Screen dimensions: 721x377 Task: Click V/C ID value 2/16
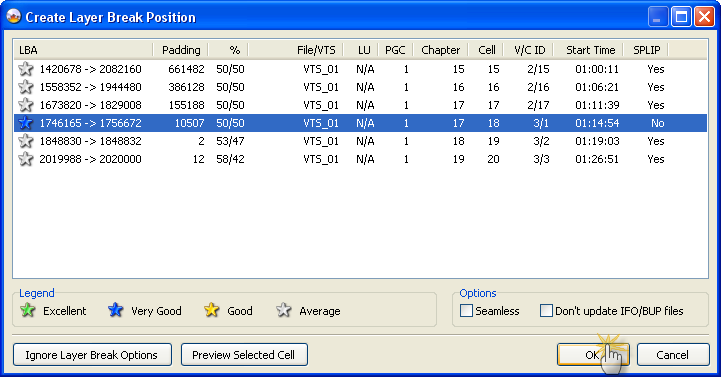(x=538, y=87)
